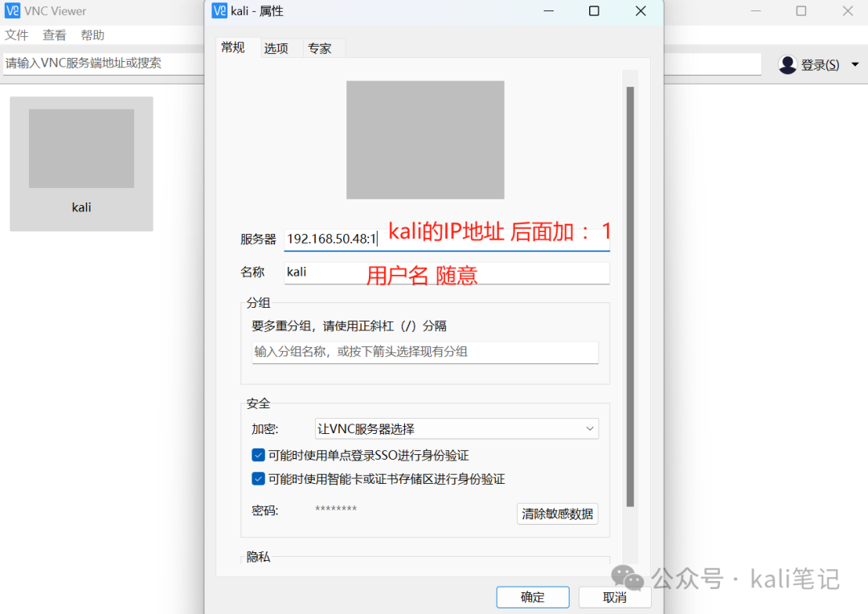Image resolution: width=868 pixels, height=614 pixels.
Task: Click the preview image in the properties dialog
Action: tap(425, 140)
